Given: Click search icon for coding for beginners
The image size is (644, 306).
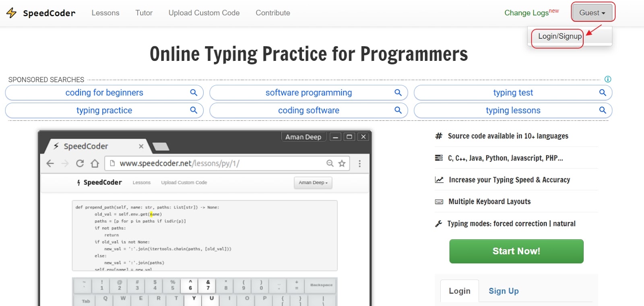Looking at the screenshot, I should click(194, 93).
